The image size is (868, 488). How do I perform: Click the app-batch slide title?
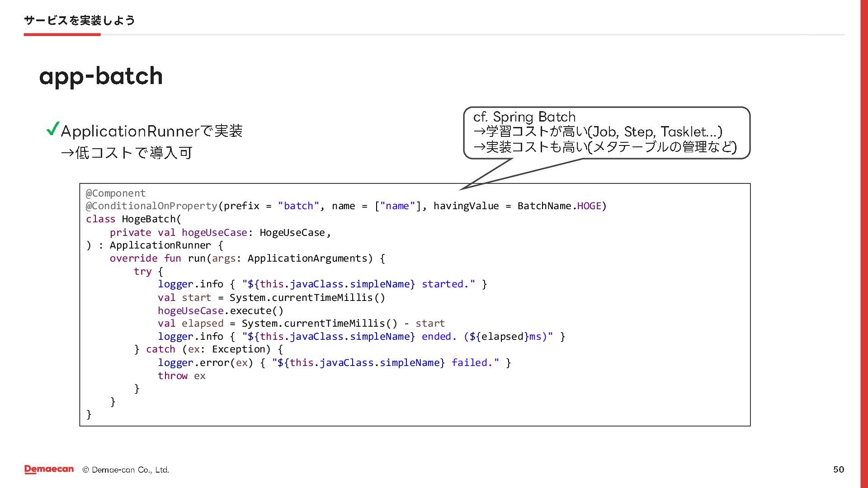pos(101,76)
